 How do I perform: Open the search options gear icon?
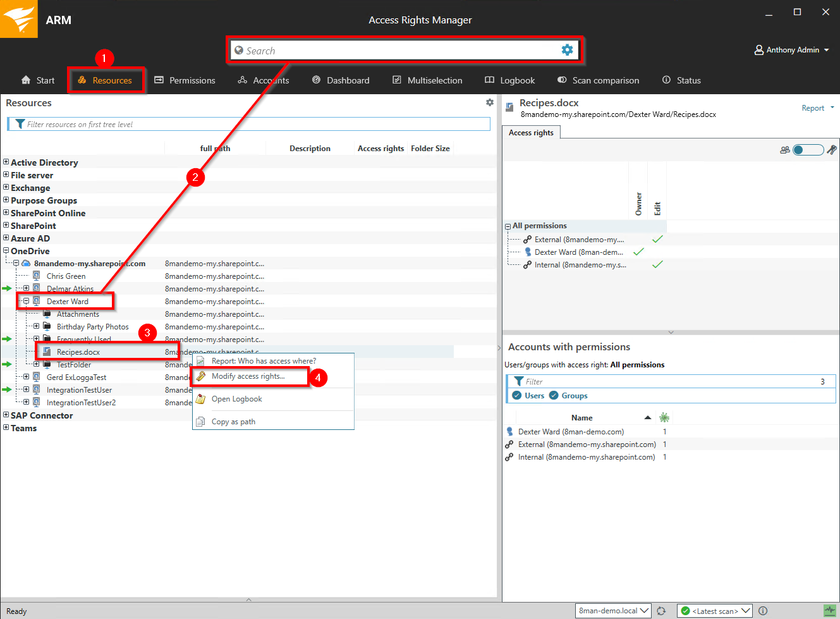[x=567, y=50]
